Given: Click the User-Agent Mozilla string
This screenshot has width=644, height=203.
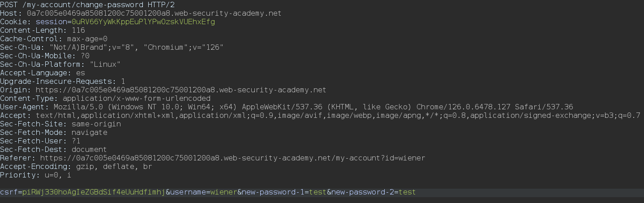Looking at the screenshot, I should coord(313,107).
